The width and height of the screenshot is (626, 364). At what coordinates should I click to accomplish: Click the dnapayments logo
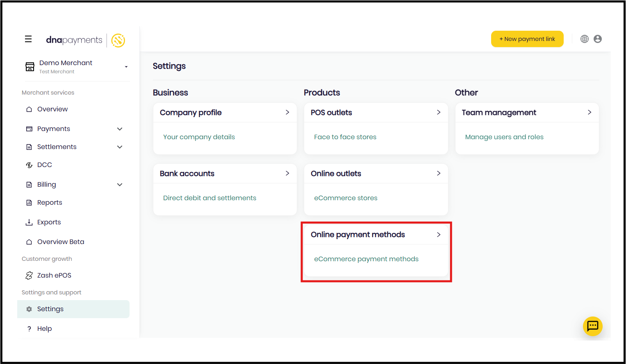(x=85, y=40)
